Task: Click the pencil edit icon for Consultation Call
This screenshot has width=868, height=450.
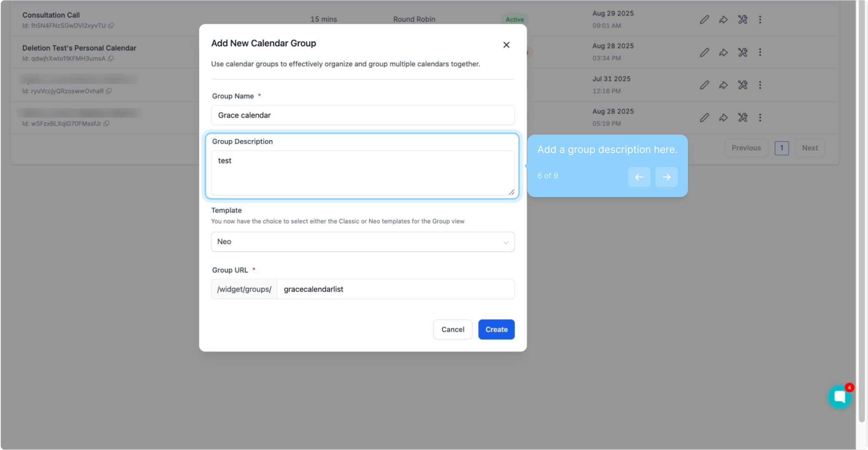Action: tap(704, 20)
